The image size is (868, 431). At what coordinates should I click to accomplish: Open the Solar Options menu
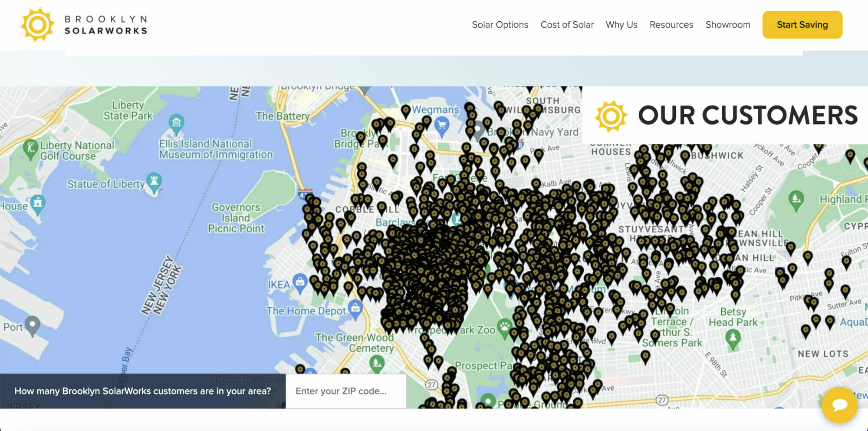click(500, 25)
